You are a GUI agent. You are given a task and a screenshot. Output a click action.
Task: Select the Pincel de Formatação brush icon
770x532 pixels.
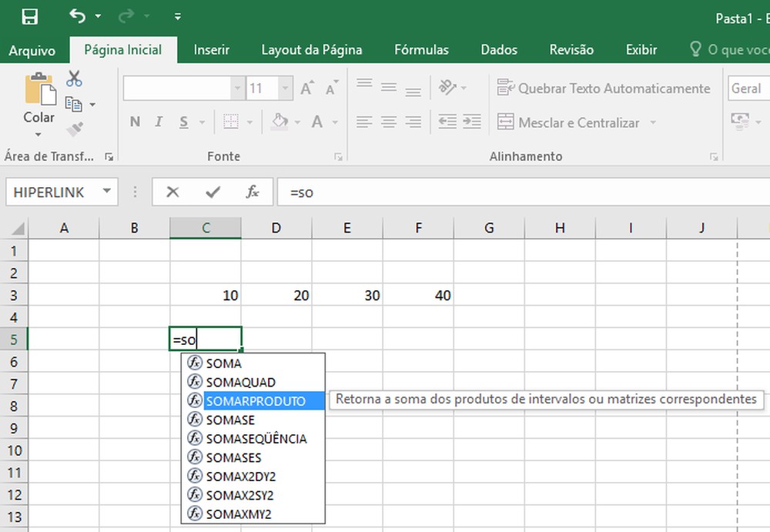tap(75, 128)
